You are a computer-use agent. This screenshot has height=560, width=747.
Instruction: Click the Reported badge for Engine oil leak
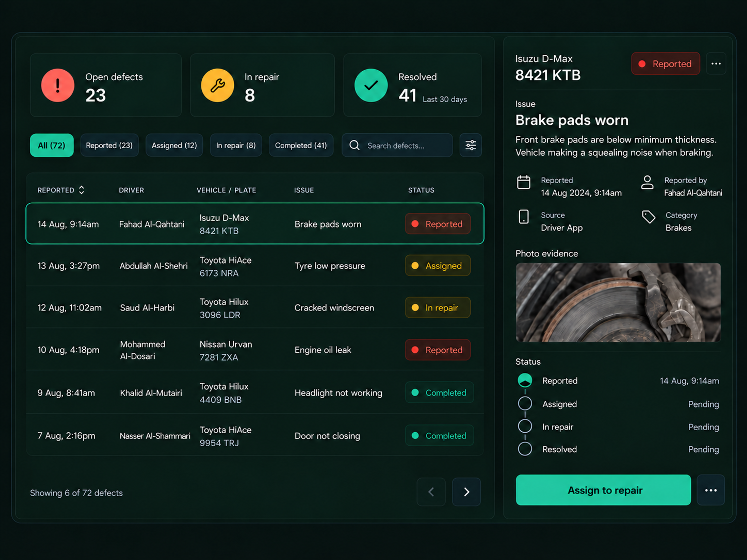coord(438,350)
